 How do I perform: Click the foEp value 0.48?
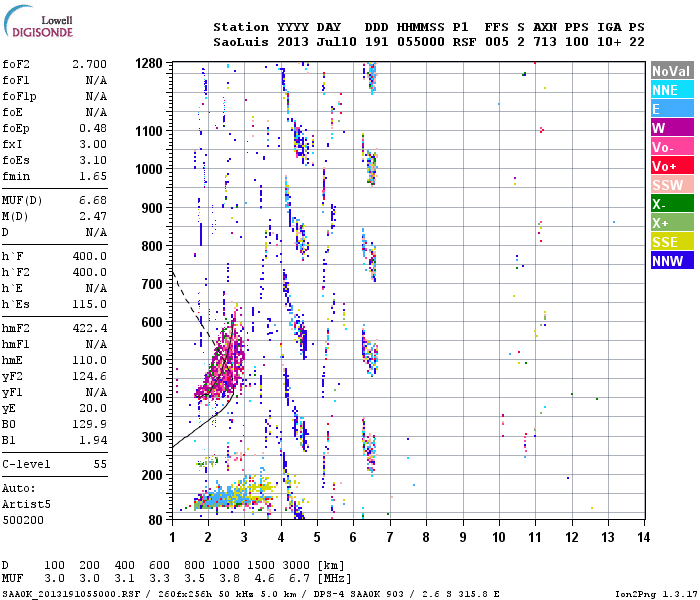pos(93,128)
